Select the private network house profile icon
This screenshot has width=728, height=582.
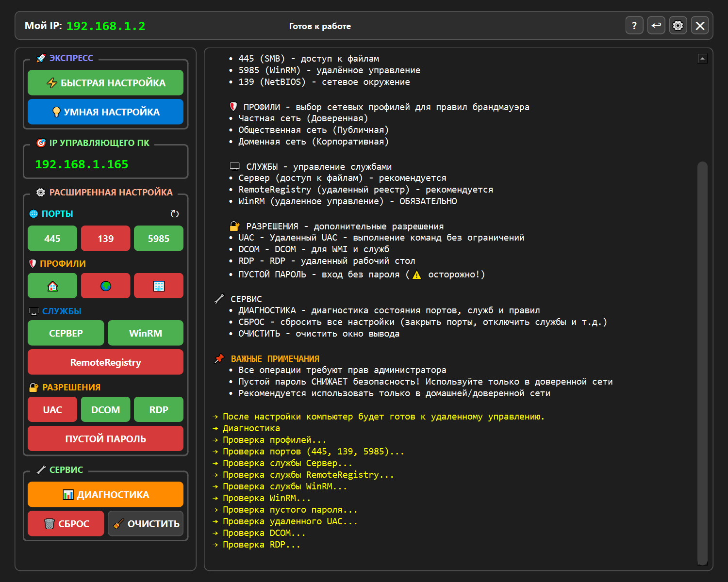click(x=52, y=286)
